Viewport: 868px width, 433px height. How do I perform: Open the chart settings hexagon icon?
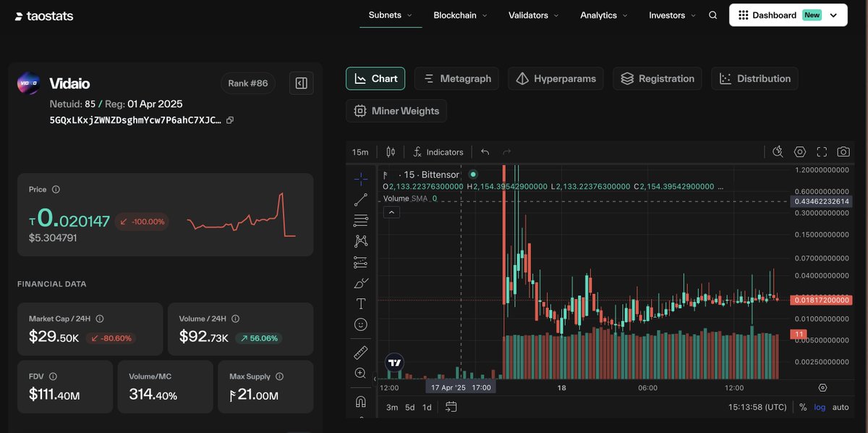point(800,152)
